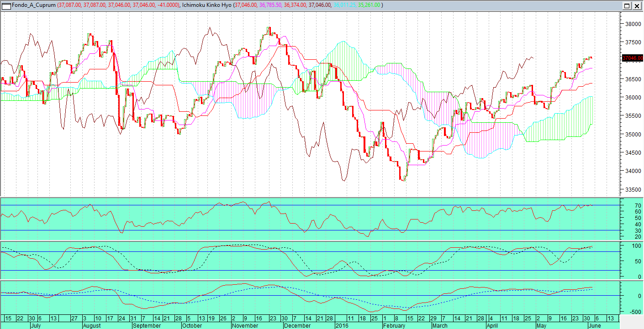The image size is (644, 329).
Task: Click the Fondo_A_Cuprum title label
Action: 34,5
